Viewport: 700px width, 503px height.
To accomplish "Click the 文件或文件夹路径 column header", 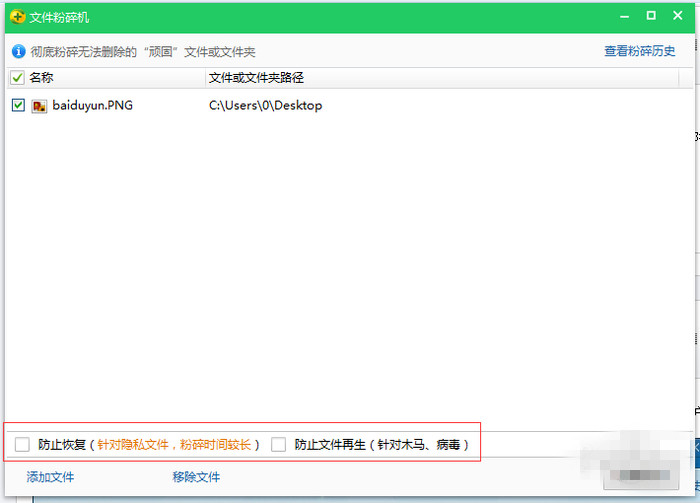I will [x=256, y=78].
